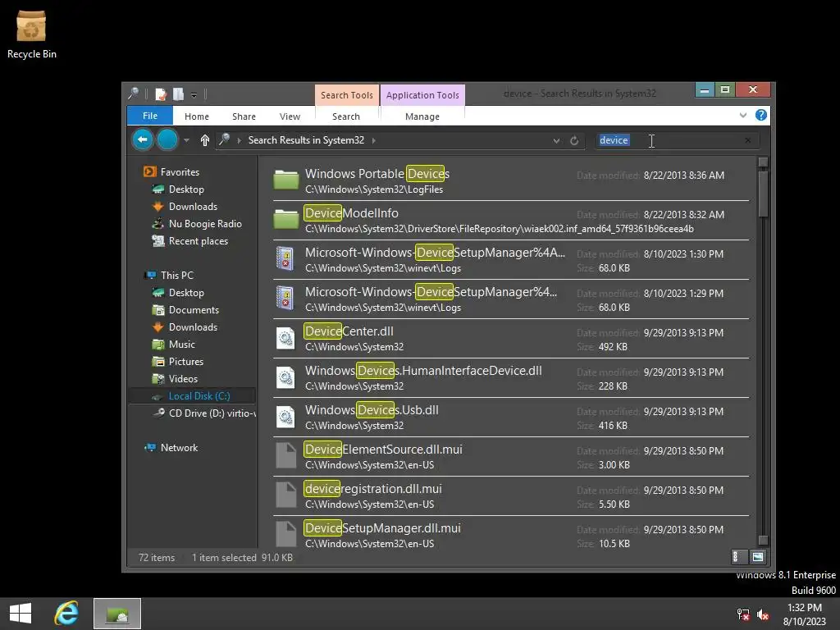Click the Forward navigation circle button

click(167, 140)
